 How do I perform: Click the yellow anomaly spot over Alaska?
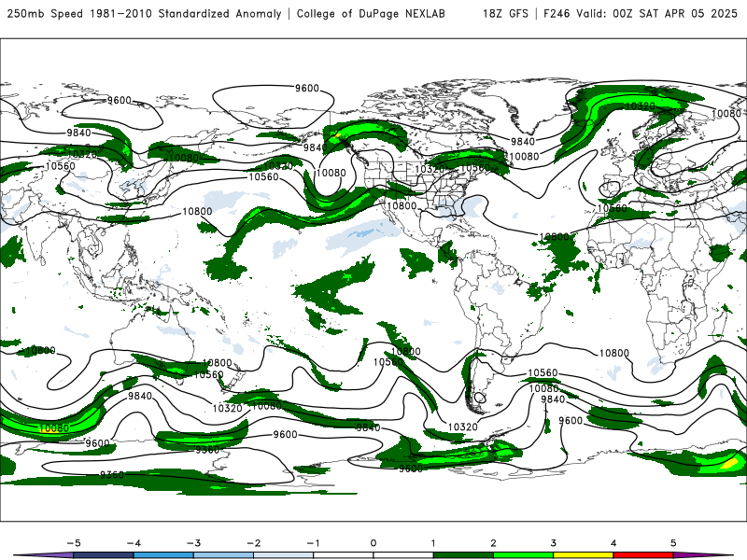[x=338, y=135]
